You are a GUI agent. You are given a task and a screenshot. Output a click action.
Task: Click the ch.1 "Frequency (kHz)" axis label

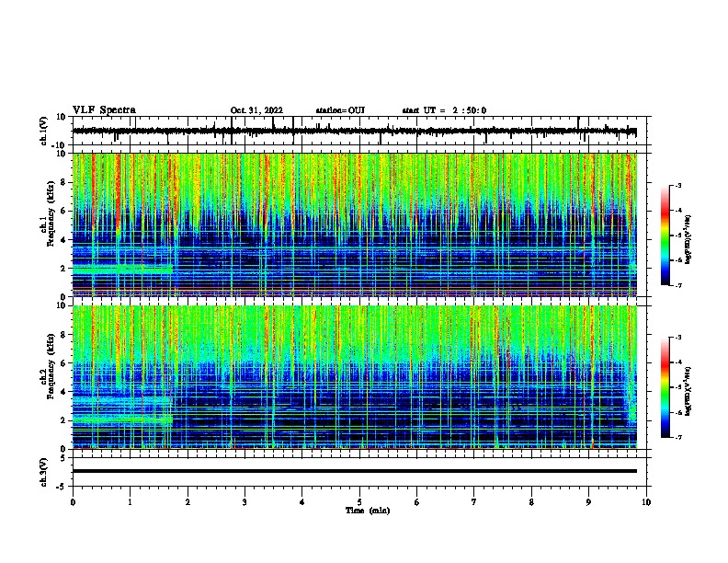coord(51,213)
